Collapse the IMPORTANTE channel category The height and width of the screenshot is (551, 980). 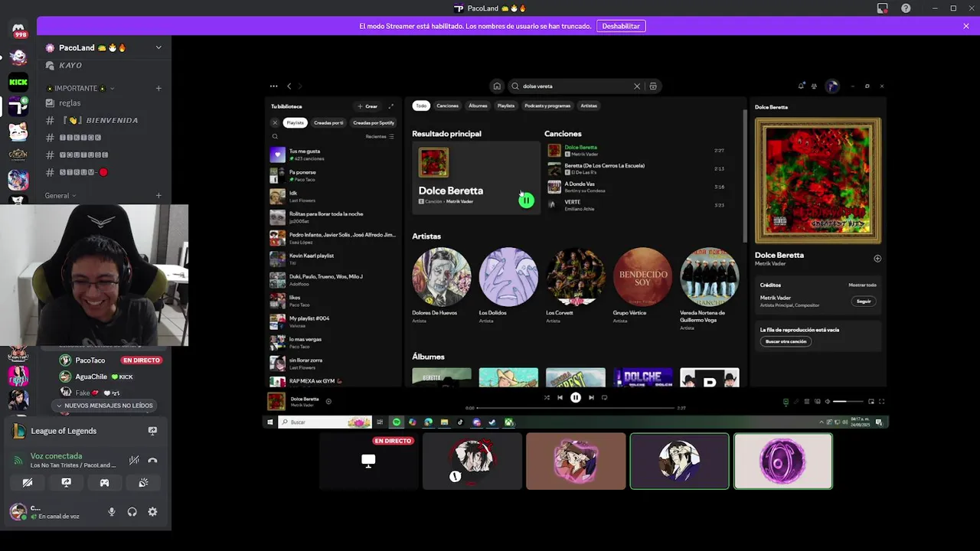point(80,88)
